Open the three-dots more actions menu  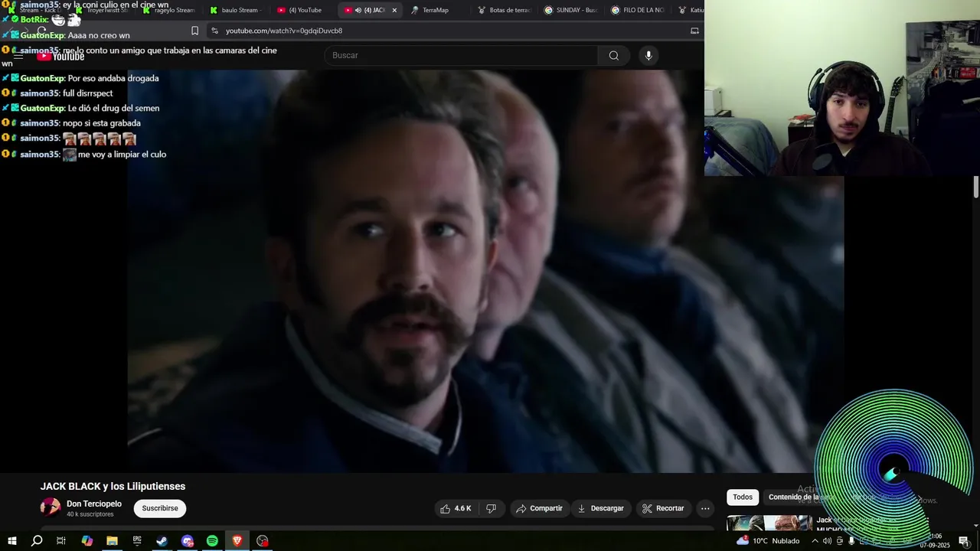705,508
